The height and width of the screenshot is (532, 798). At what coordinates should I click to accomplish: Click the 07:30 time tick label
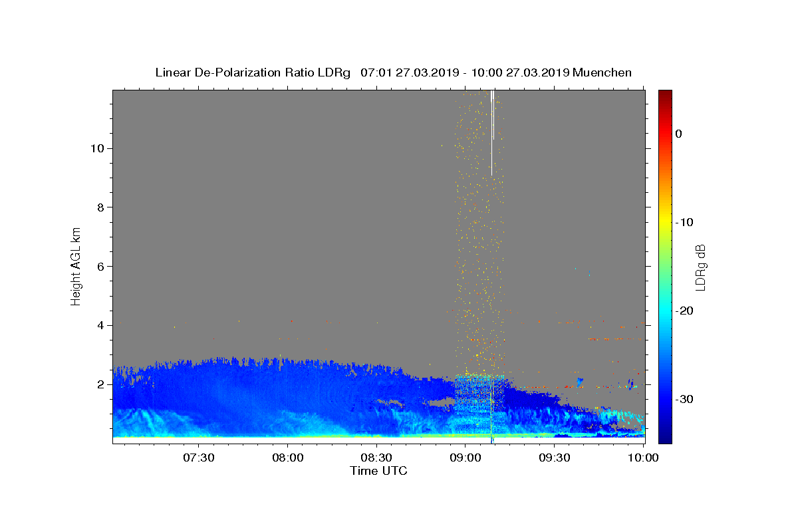[199, 458]
